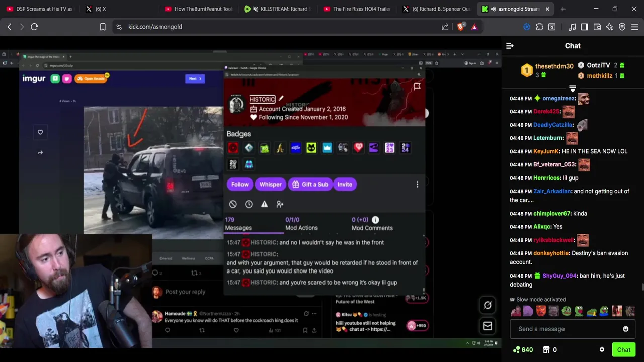Toggle the browser sidebar panel icon
This screenshot has height=362, width=644.
pos(584,27)
